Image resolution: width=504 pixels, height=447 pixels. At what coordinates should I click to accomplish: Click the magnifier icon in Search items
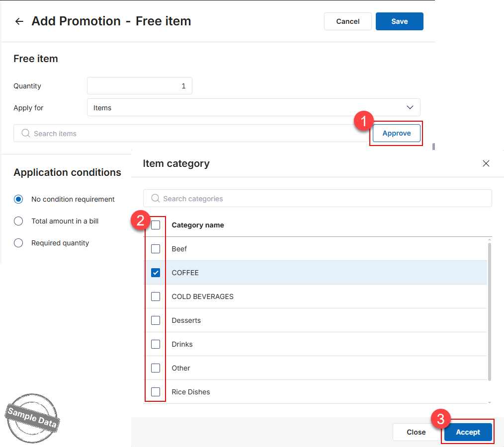pyautogui.click(x=26, y=133)
